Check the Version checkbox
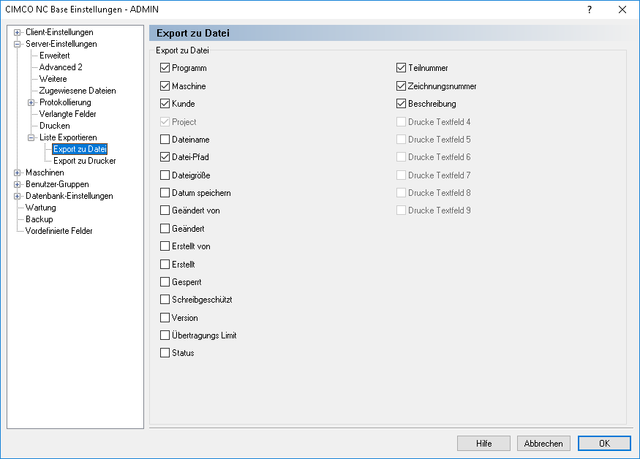The width and height of the screenshot is (640, 459). [x=165, y=317]
